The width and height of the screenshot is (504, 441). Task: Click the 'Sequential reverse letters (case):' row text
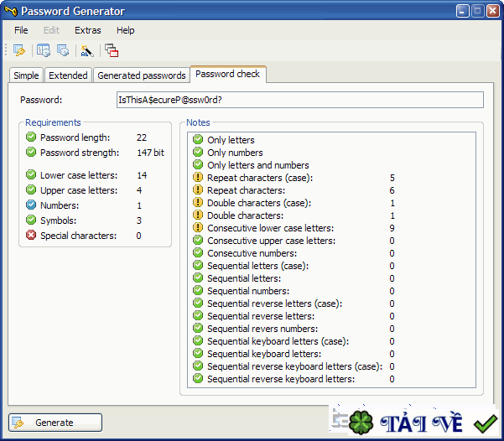click(275, 304)
